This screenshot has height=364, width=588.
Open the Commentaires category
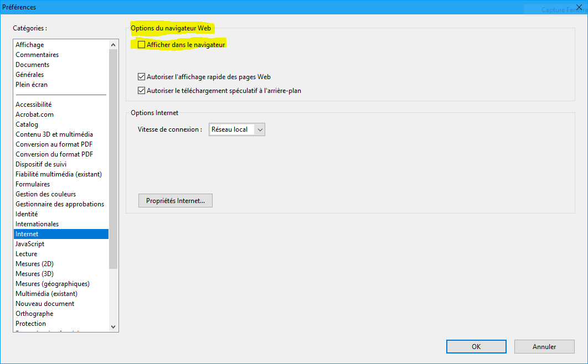coord(37,55)
